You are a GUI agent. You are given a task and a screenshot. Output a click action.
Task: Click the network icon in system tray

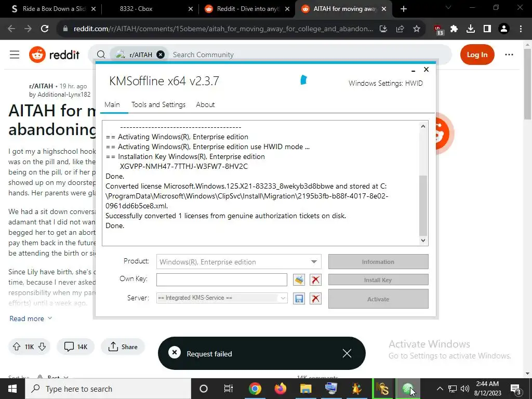click(x=453, y=389)
